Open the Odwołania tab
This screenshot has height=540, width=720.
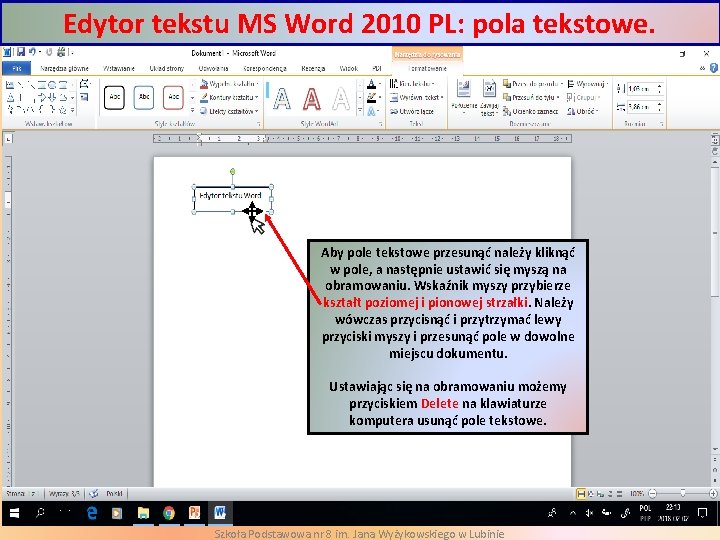[x=214, y=68]
